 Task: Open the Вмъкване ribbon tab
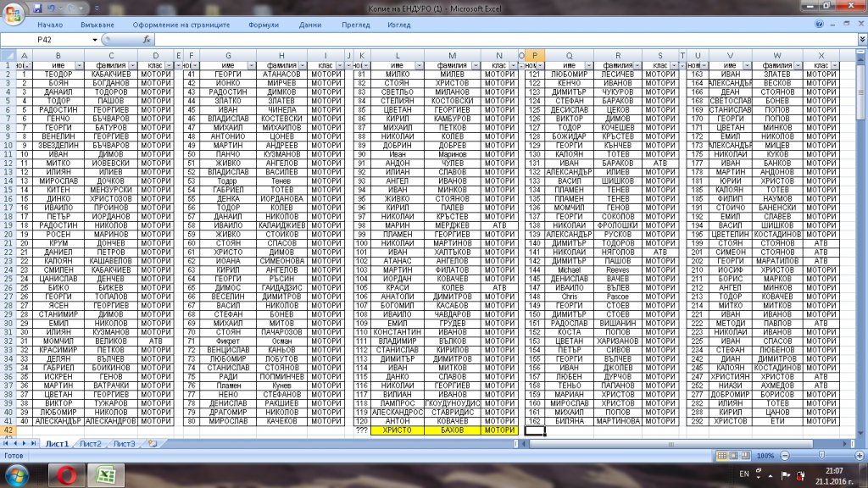click(x=97, y=25)
